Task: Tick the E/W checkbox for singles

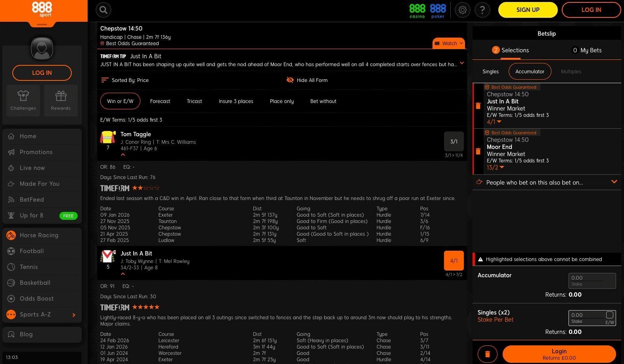Action: [610, 315]
